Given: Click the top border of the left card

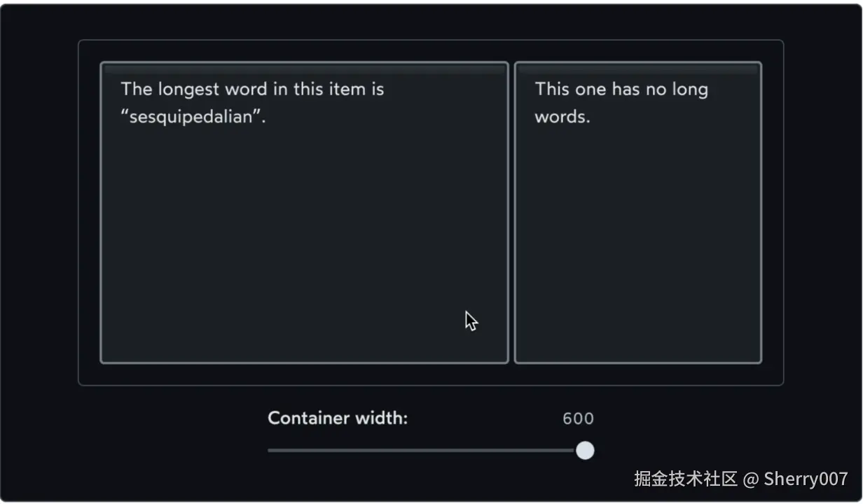Looking at the screenshot, I should coord(305,63).
